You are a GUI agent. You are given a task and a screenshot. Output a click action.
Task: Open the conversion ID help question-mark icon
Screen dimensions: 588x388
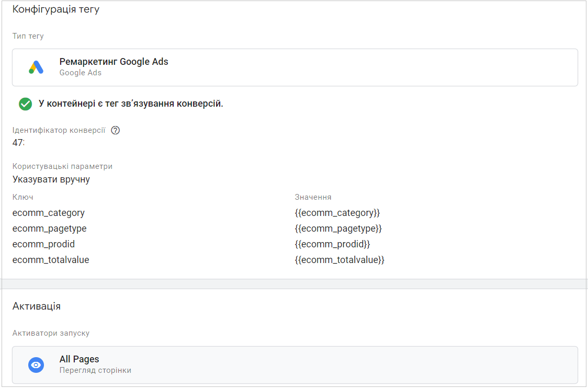pyautogui.click(x=116, y=130)
